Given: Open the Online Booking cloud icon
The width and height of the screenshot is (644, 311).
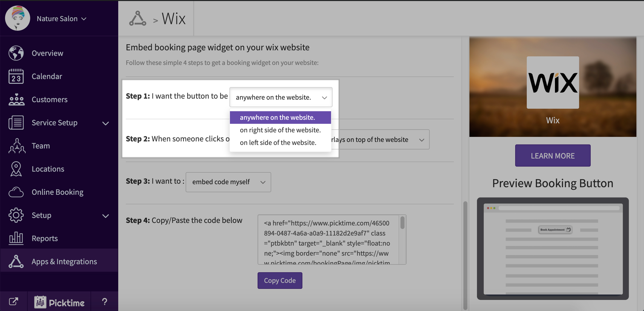Looking at the screenshot, I should pyautogui.click(x=16, y=192).
